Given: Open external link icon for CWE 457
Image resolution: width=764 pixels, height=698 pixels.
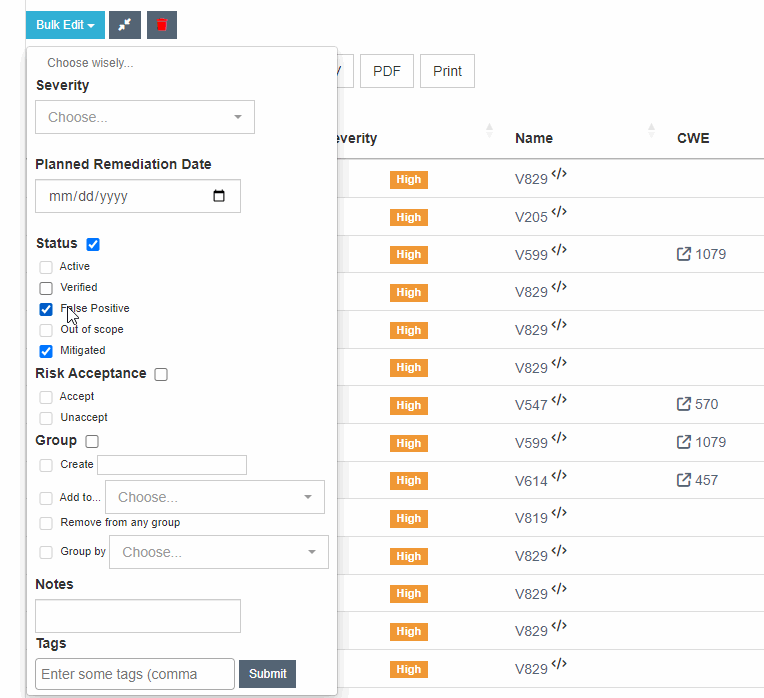Looking at the screenshot, I should (684, 480).
